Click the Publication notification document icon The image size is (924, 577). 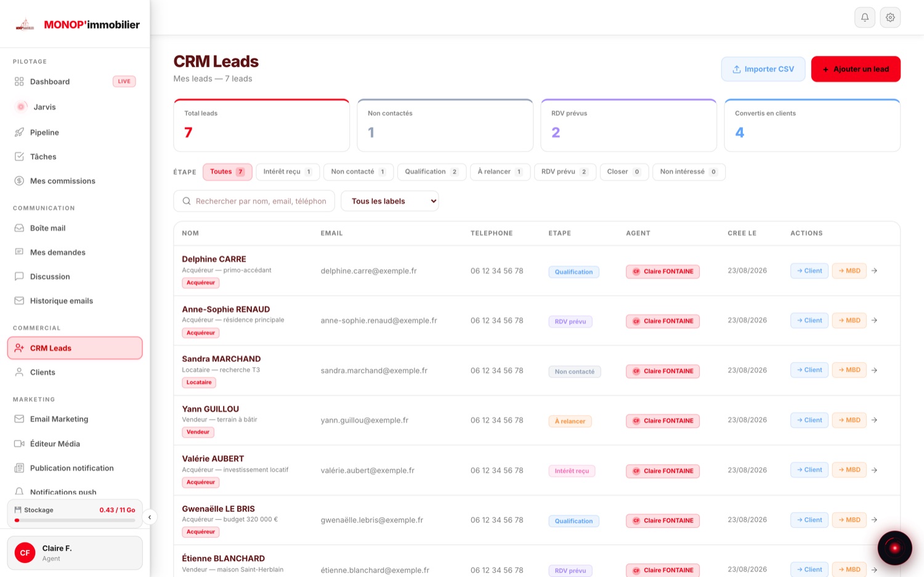click(x=19, y=468)
